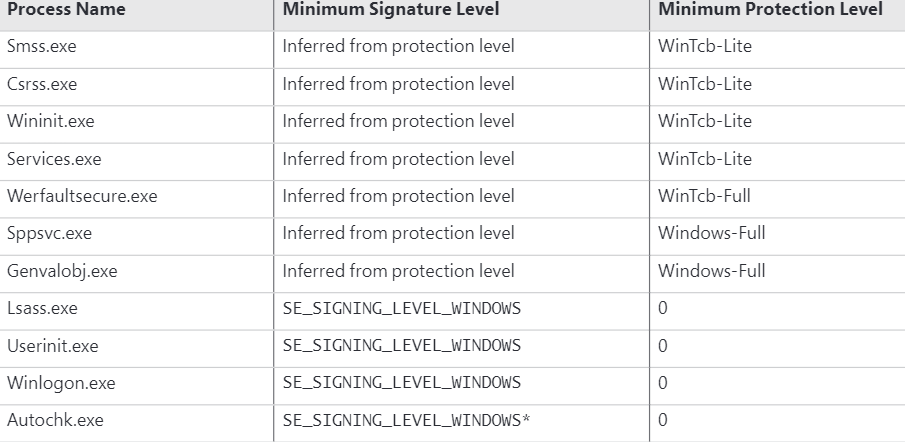The image size is (905, 442).
Task: Click Smss.exe's WinTcb-Lite protection cell
Action: (704, 47)
